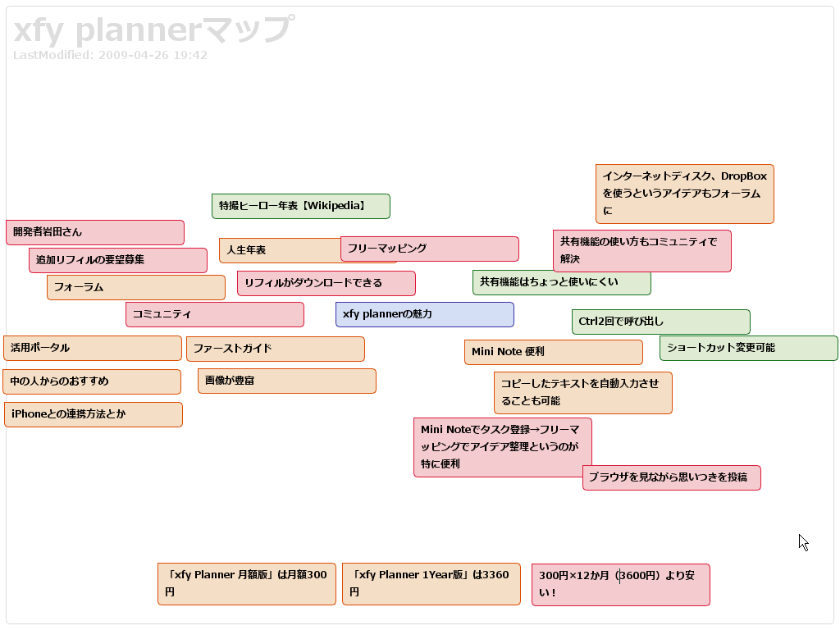The width and height of the screenshot is (840, 630).
Task: Select the コピーしたテキストを自動入力 card
Action: click(583, 393)
